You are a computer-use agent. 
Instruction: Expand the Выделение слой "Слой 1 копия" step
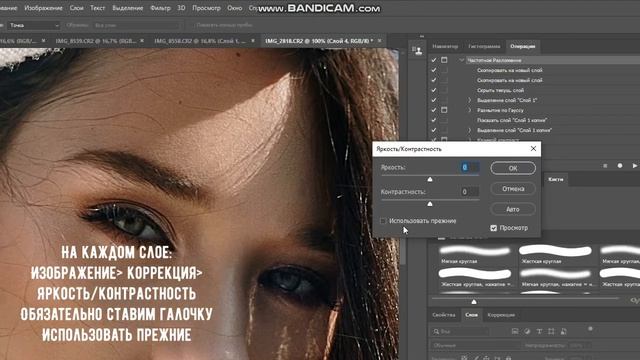click(x=469, y=130)
